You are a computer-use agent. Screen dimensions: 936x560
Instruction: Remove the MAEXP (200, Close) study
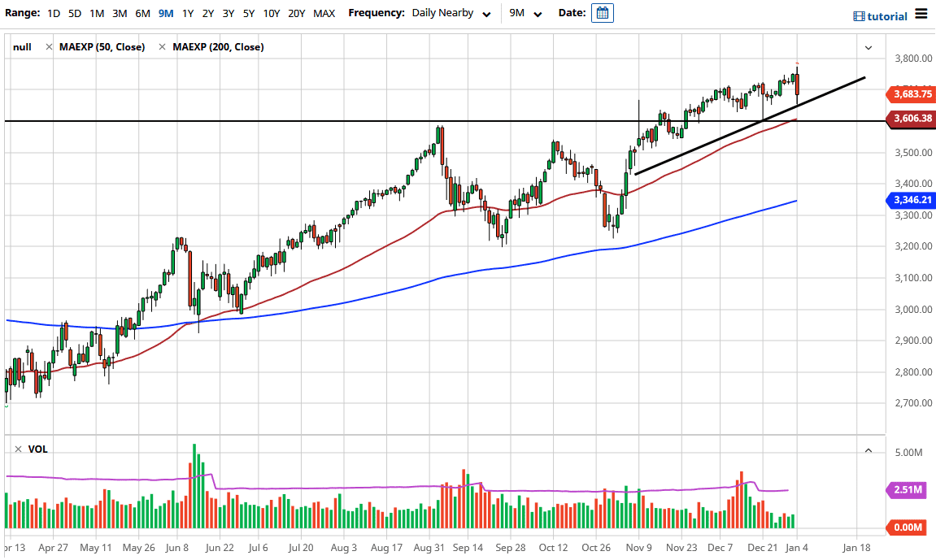[163, 46]
